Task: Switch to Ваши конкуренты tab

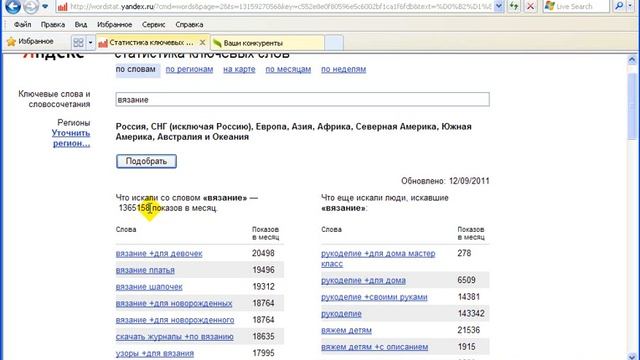Action: pyautogui.click(x=267, y=43)
